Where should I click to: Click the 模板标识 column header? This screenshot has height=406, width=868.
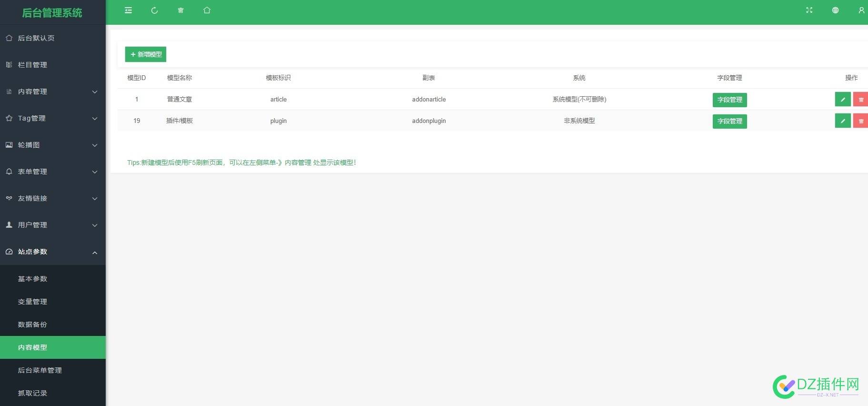point(279,78)
